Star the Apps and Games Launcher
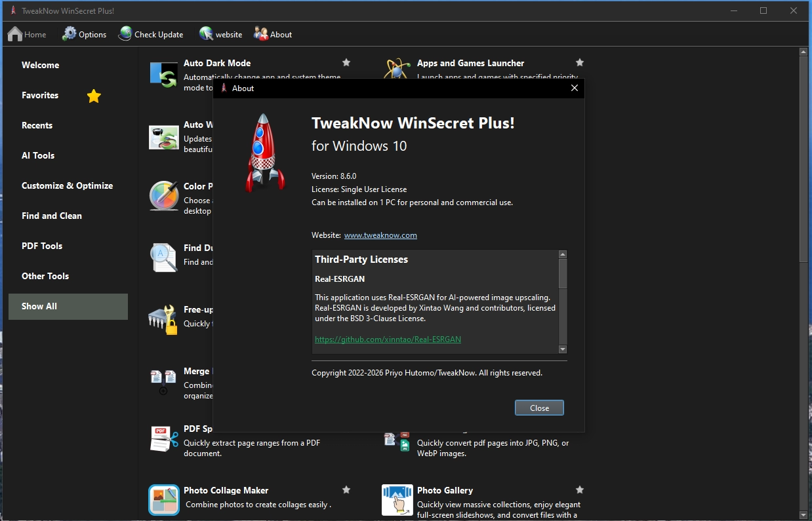Viewport: 812px width, 521px height. click(580, 62)
